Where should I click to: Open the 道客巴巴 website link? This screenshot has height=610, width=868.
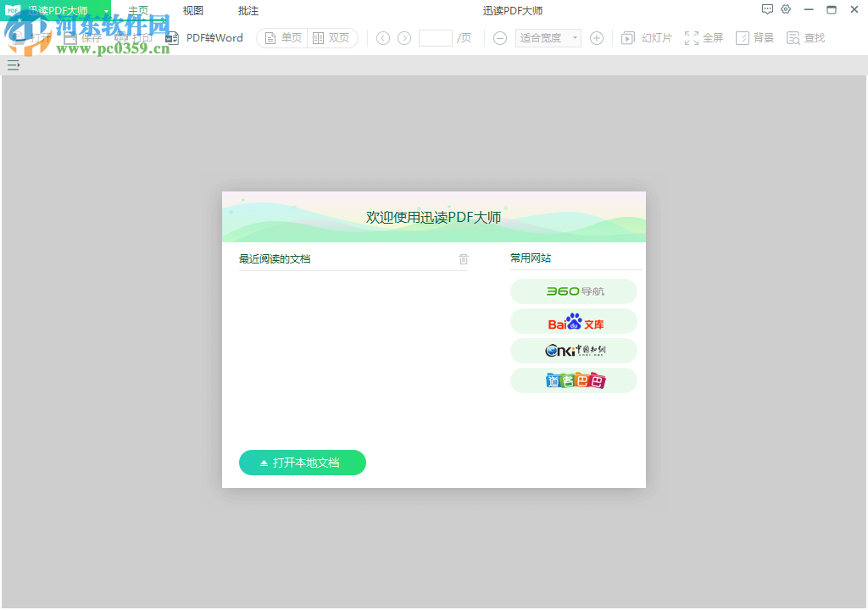pos(574,380)
